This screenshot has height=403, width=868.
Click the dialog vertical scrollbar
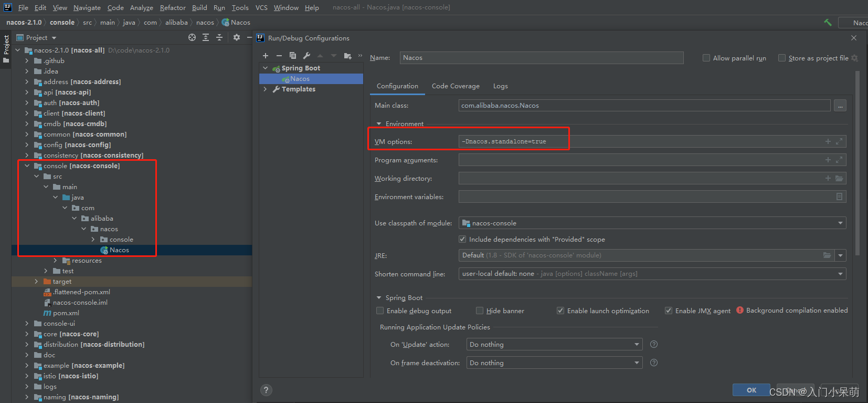coord(858,163)
